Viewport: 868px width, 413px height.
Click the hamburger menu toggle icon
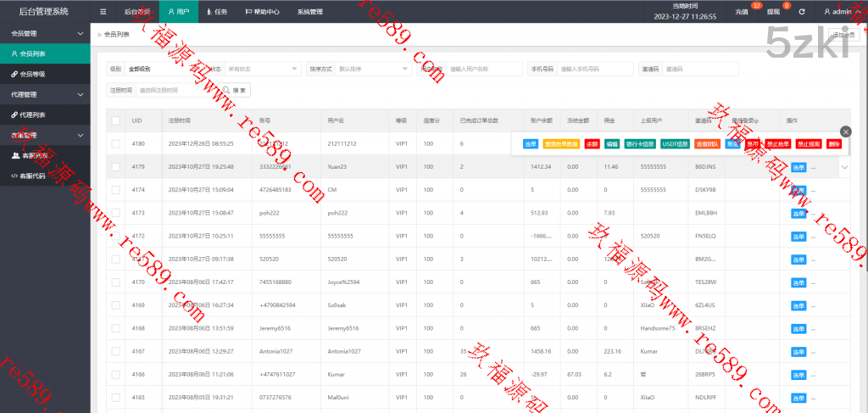(x=103, y=12)
